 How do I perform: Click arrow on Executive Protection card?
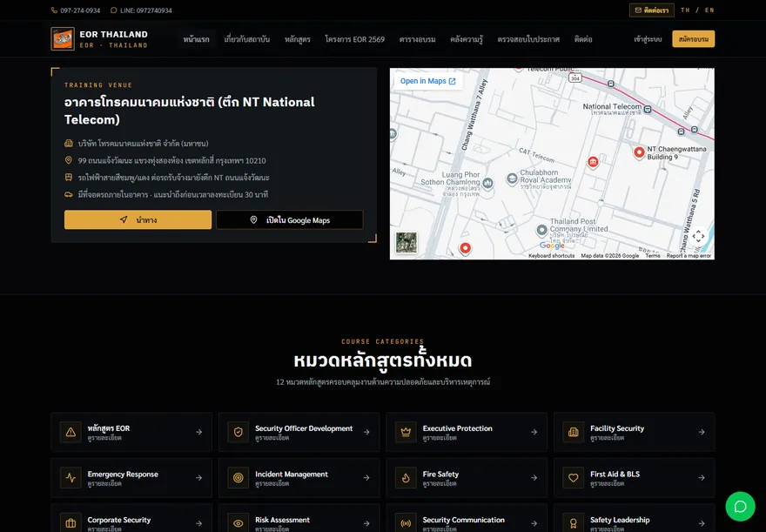[534, 433]
